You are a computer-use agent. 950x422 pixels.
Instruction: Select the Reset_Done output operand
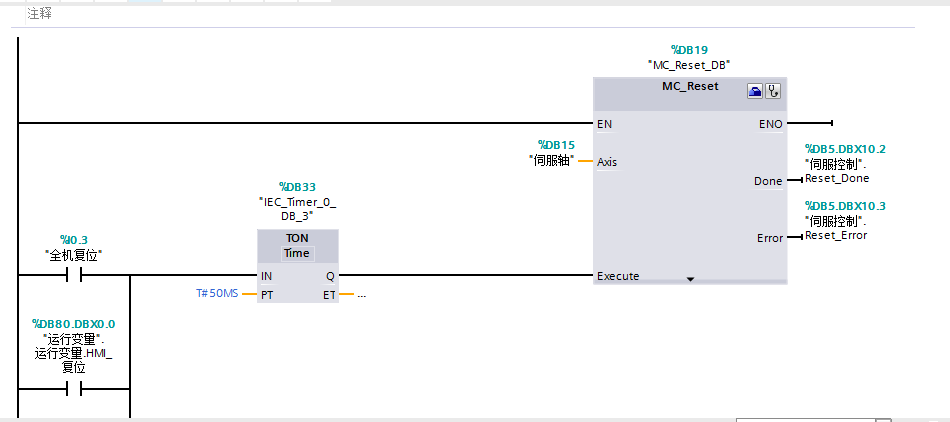tap(837, 171)
